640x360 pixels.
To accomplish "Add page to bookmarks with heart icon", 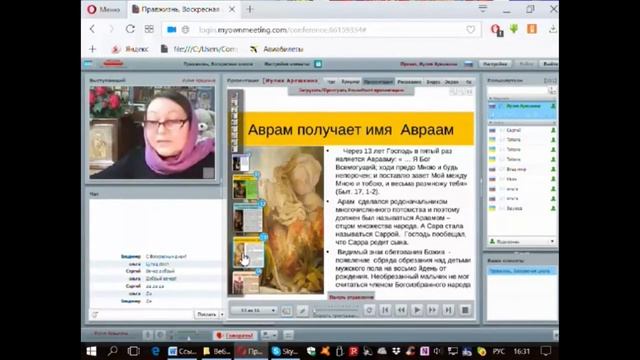I will point(471,29).
